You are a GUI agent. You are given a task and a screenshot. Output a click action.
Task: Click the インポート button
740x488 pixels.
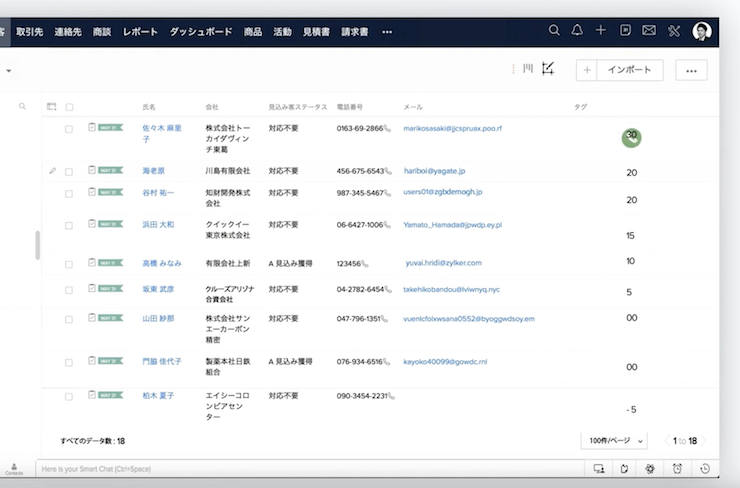tap(630, 70)
